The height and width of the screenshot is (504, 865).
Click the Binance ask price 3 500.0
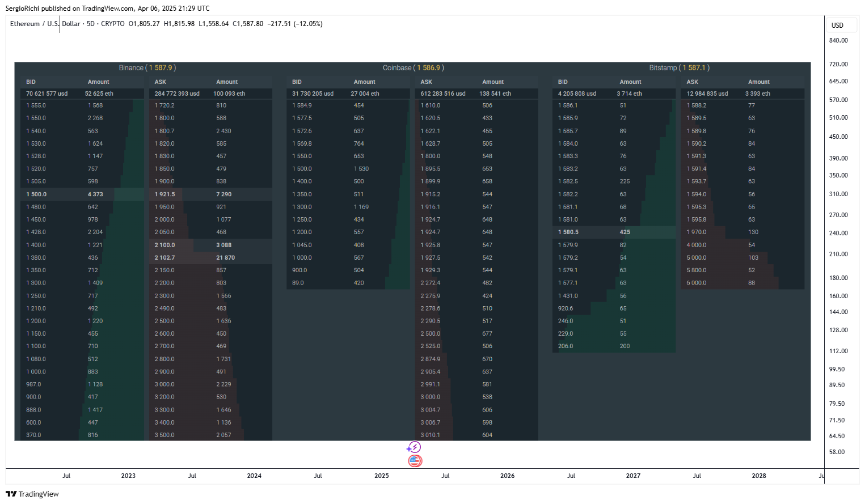(164, 435)
